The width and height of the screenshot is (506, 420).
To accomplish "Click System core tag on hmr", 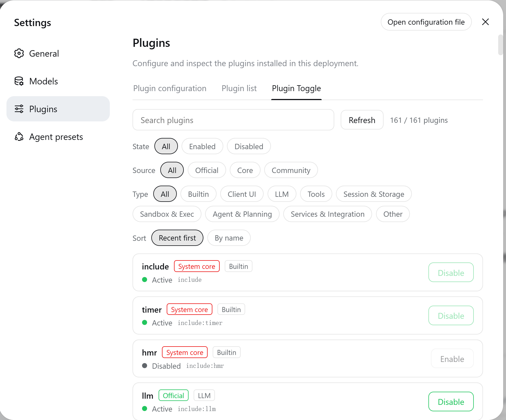I will click(185, 352).
